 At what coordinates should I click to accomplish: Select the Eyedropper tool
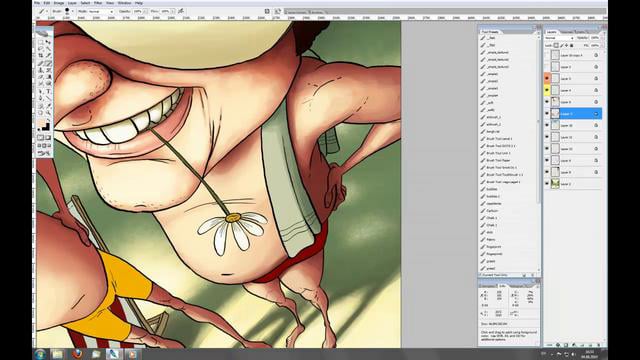(x=49, y=105)
